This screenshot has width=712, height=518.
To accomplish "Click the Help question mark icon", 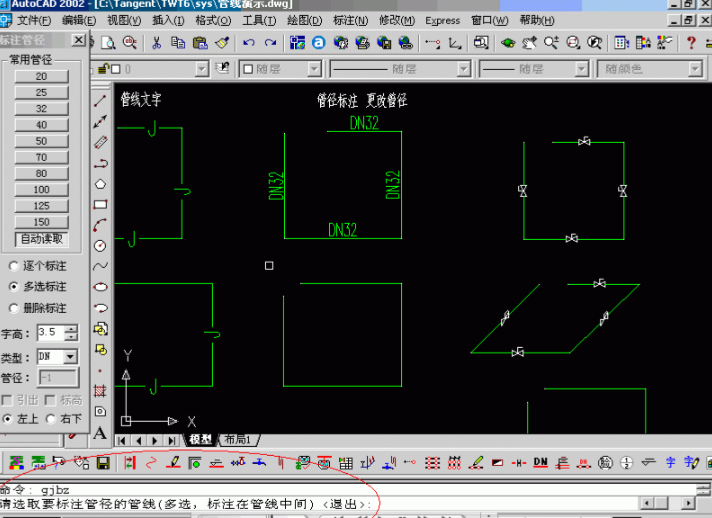I will pos(690,43).
